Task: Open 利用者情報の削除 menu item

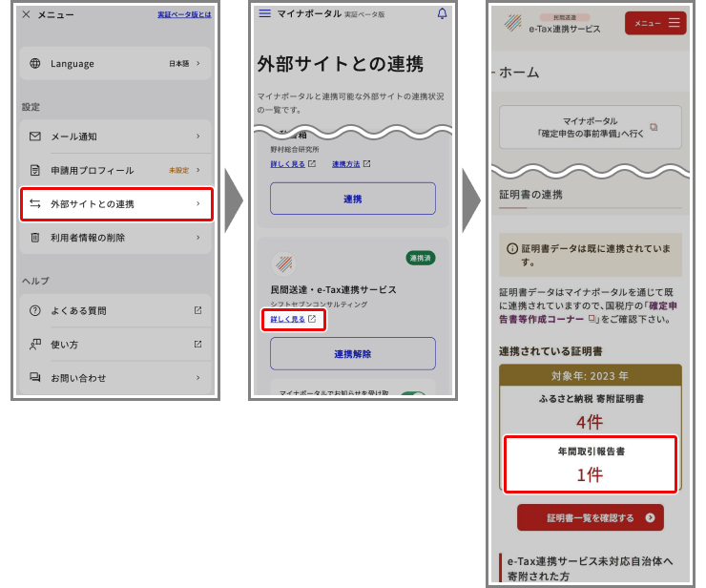Action: coord(115,238)
